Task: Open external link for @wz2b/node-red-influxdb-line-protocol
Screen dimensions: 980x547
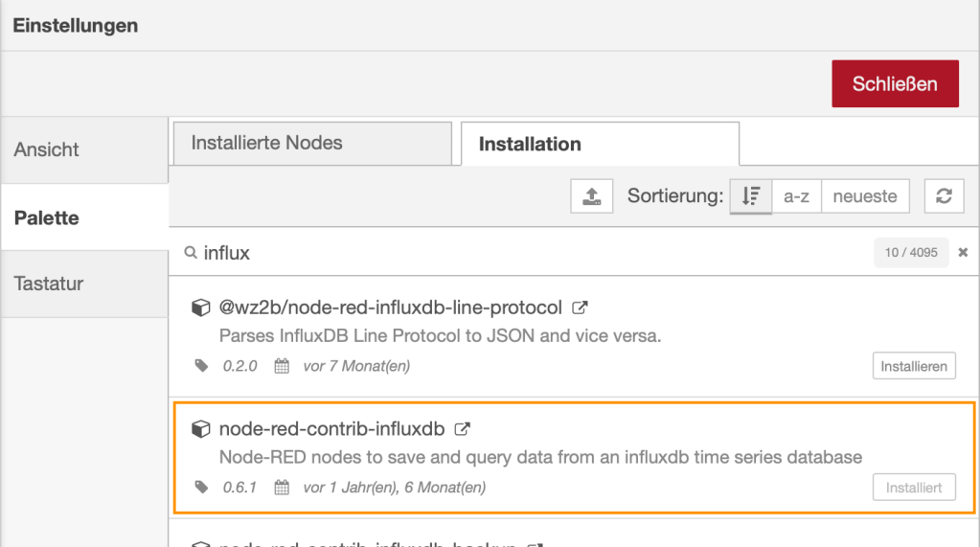Action: click(x=580, y=308)
